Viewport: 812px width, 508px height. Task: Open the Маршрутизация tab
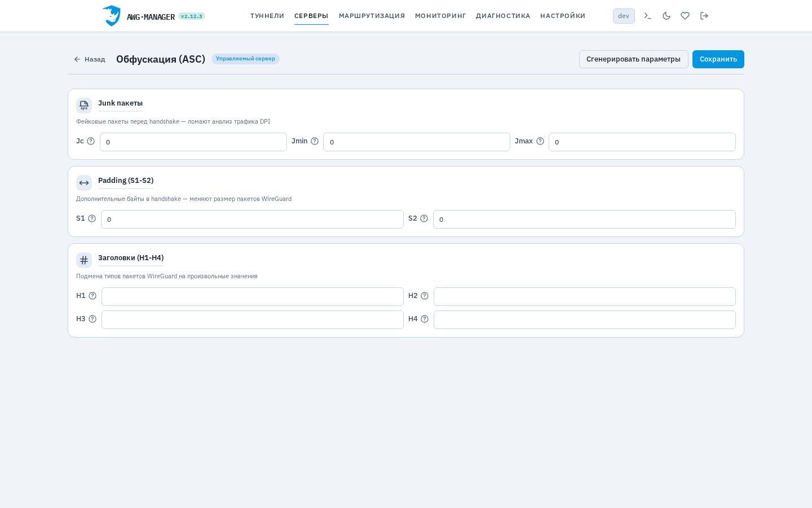click(372, 16)
